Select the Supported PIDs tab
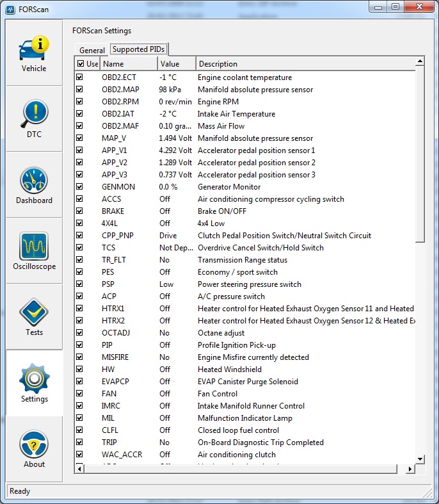439x504 pixels. [138, 49]
